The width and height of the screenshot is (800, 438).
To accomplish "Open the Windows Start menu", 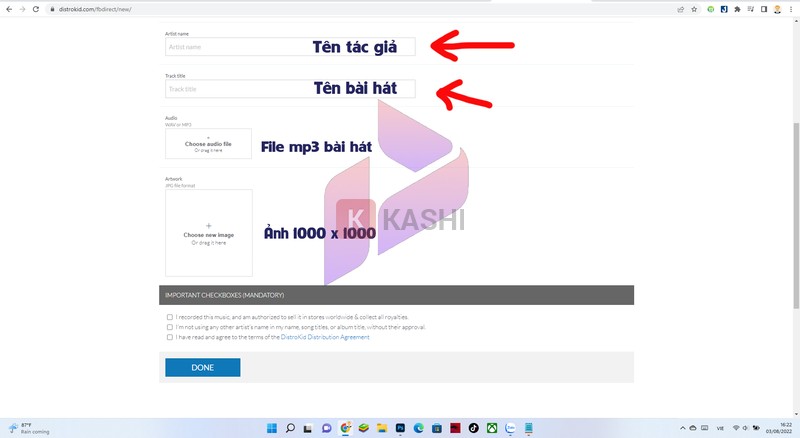I will pos(272,428).
